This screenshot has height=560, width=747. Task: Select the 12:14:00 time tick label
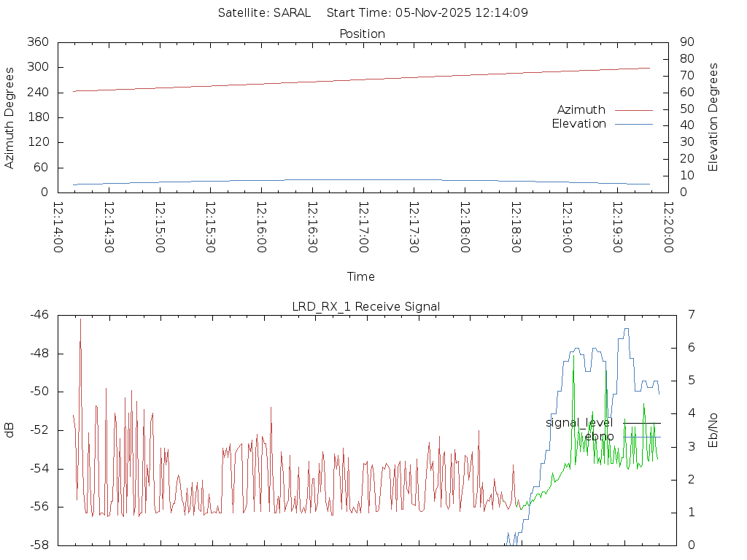pyautogui.click(x=58, y=227)
